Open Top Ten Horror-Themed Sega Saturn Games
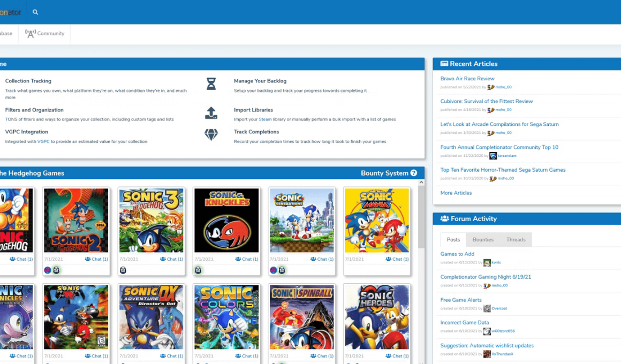Image resolution: width=621 pixels, height=364 pixels. (503, 170)
